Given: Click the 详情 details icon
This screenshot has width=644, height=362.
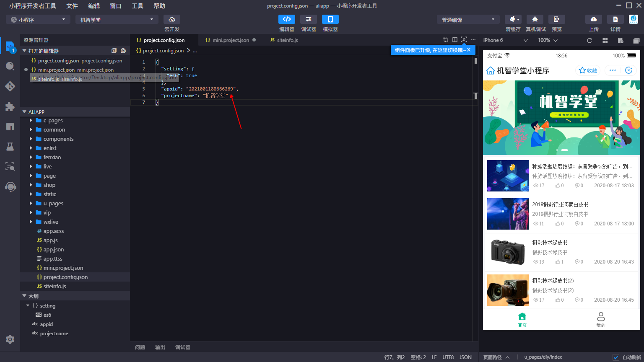Looking at the screenshot, I should [615, 19].
